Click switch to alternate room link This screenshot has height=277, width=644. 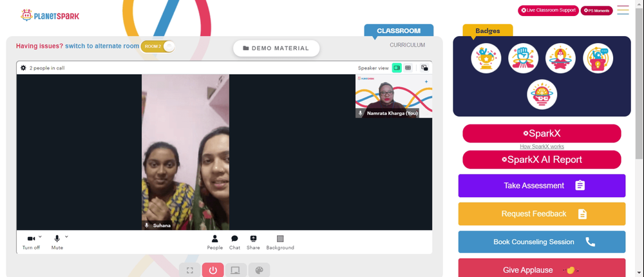(102, 46)
